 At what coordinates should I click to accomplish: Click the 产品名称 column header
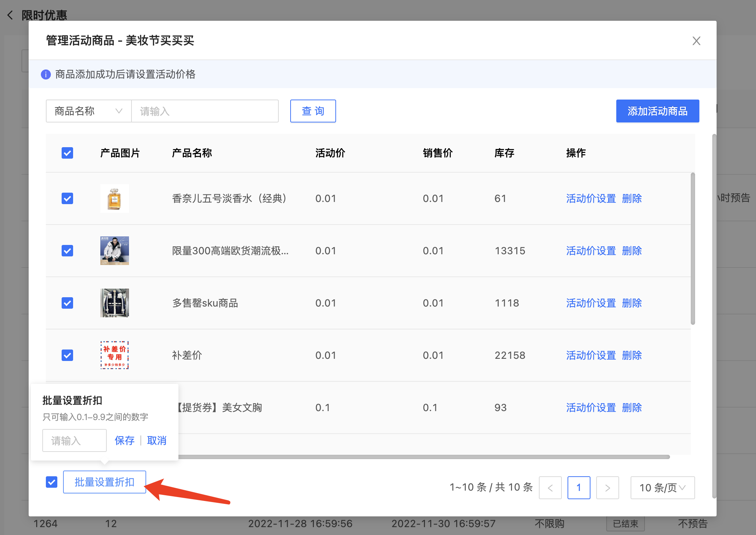(x=192, y=153)
